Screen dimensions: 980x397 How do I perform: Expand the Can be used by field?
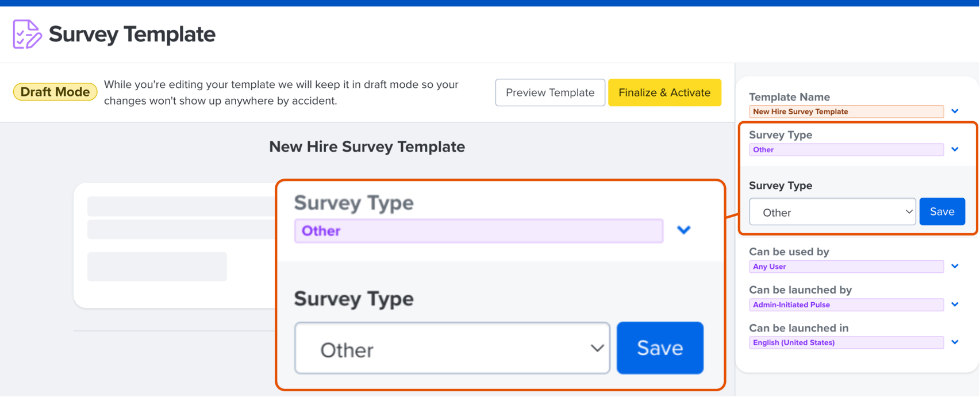tap(955, 266)
